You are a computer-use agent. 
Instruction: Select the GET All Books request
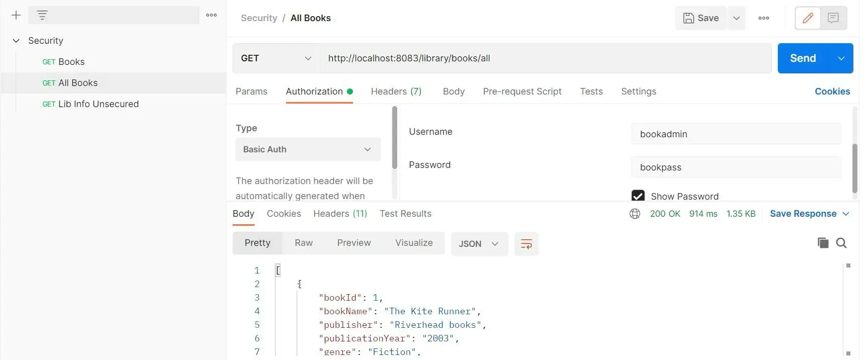[113, 83]
